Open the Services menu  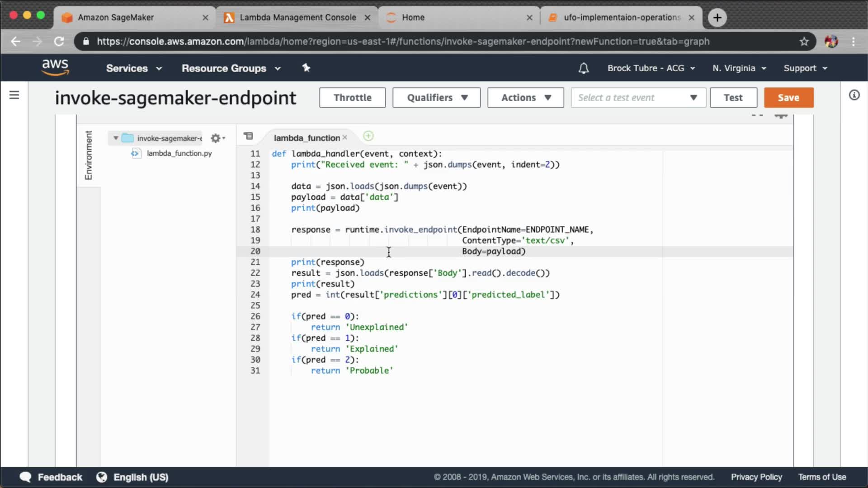(134, 68)
